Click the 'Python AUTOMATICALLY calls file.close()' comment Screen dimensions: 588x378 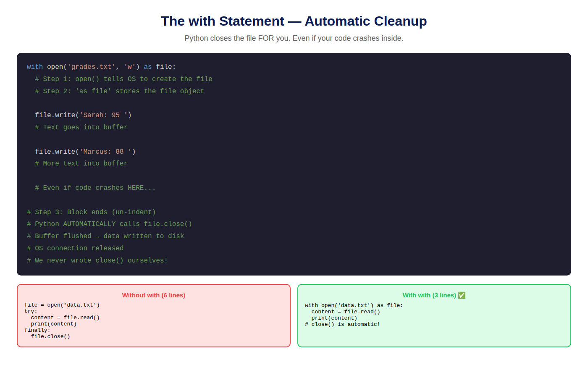(x=109, y=224)
